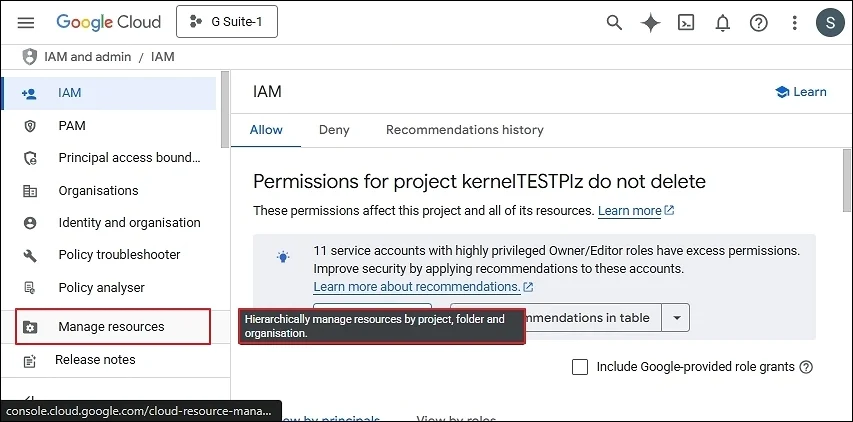Open the three-dot settings menu
Screen dimensions: 853x422
pos(795,22)
